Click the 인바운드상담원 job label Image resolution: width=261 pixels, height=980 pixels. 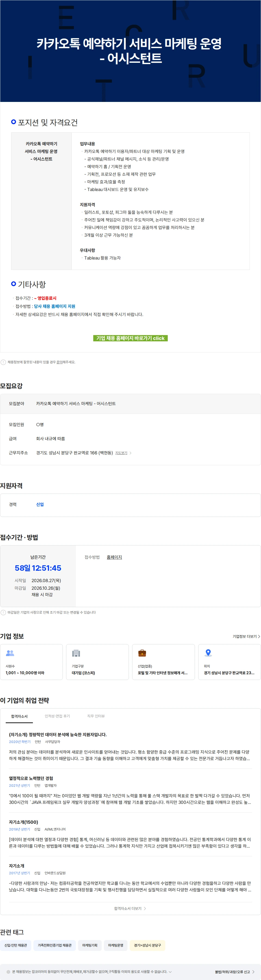pyautogui.click(x=55, y=873)
